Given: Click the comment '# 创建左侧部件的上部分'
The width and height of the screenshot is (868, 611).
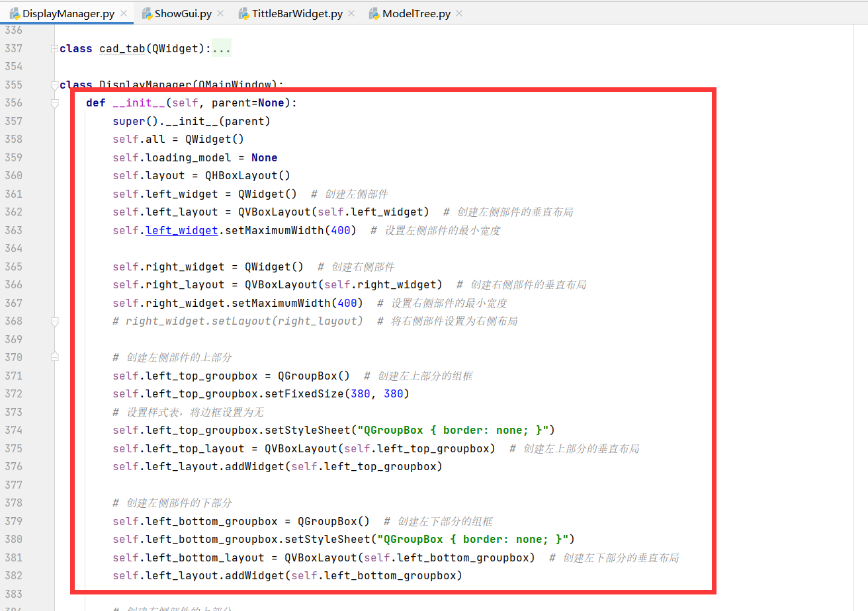Looking at the screenshot, I should (172, 357).
